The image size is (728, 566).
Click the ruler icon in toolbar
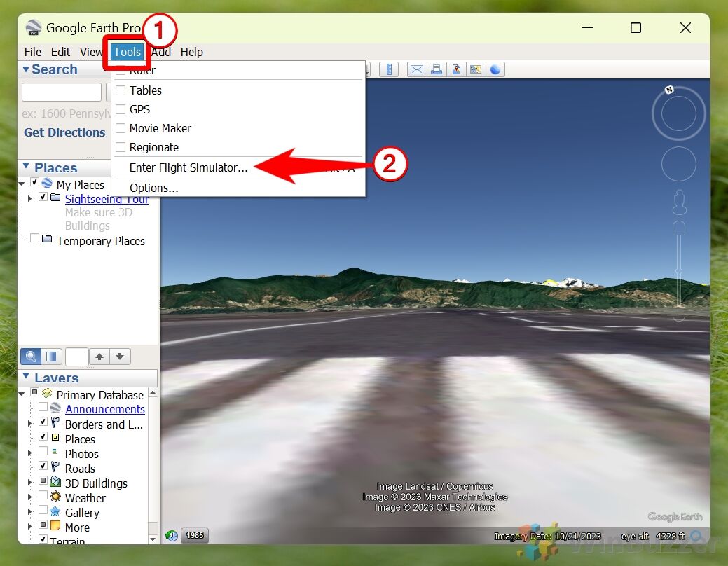[x=390, y=69]
